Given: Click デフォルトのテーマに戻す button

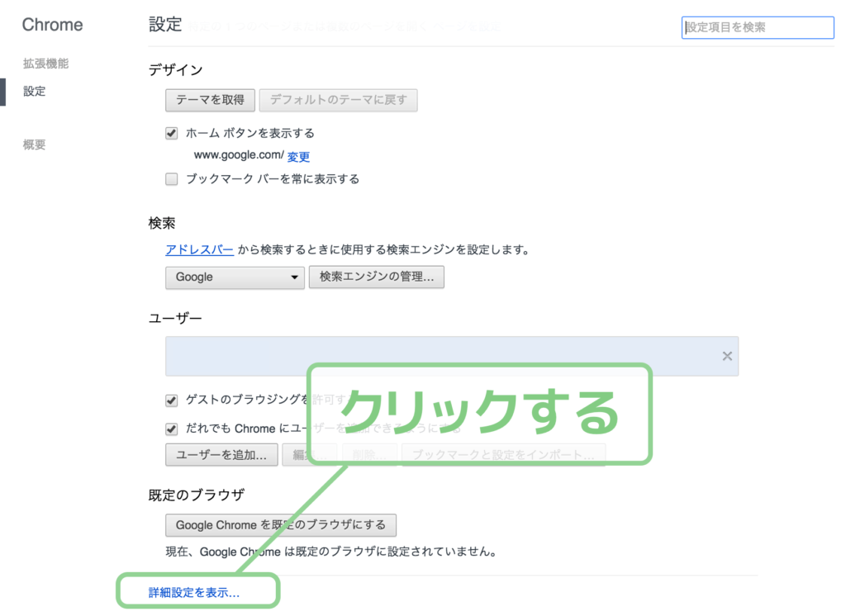Looking at the screenshot, I should [338, 101].
